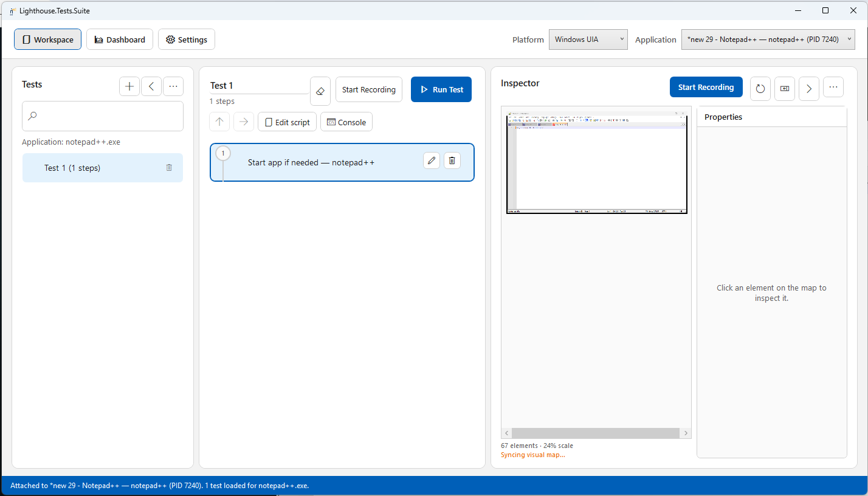The width and height of the screenshot is (868, 496).
Task: Switch to the Dashboard view
Action: (x=120, y=40)
